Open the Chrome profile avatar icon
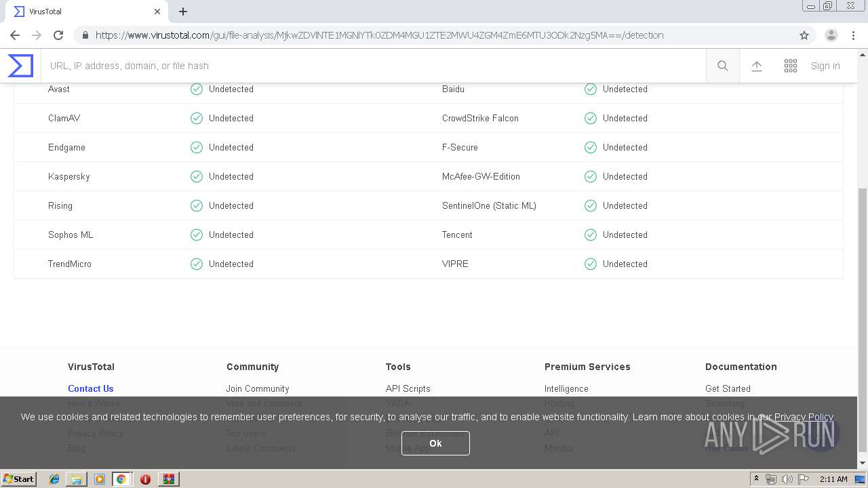 [831, 35]
